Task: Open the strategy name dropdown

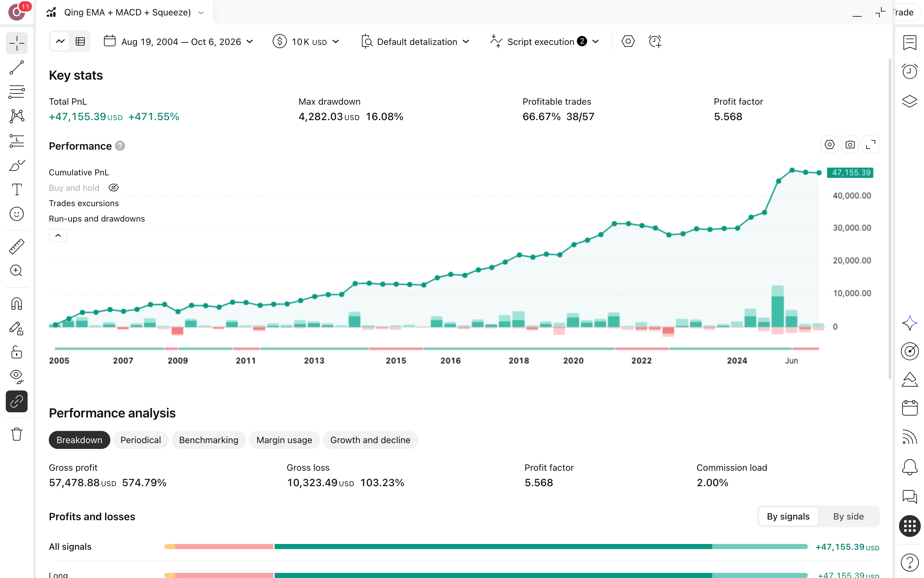Action: point(201,13)
